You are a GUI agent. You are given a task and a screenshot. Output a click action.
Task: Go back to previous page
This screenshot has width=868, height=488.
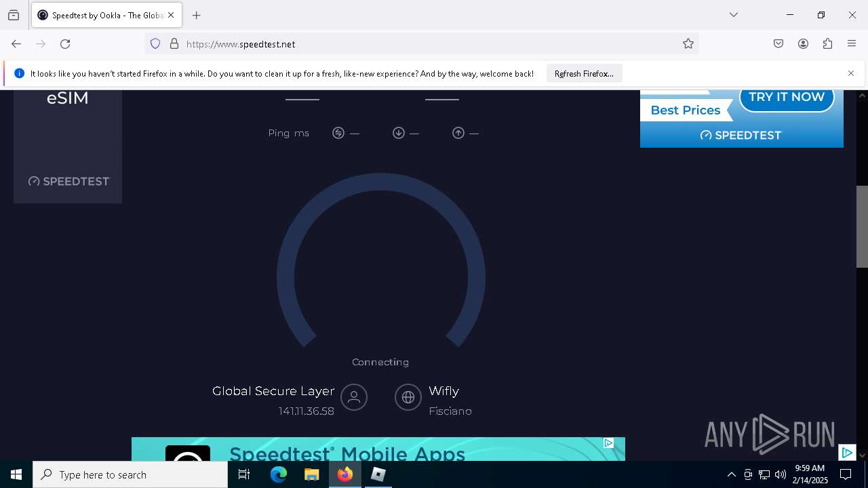pos(16,44)
